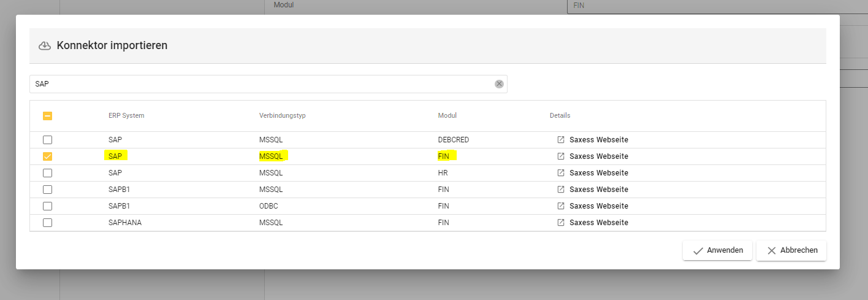Check the SAP DEBCRED connector checkbox
This screenshot has width=868, height=300.
pos(47,140)
